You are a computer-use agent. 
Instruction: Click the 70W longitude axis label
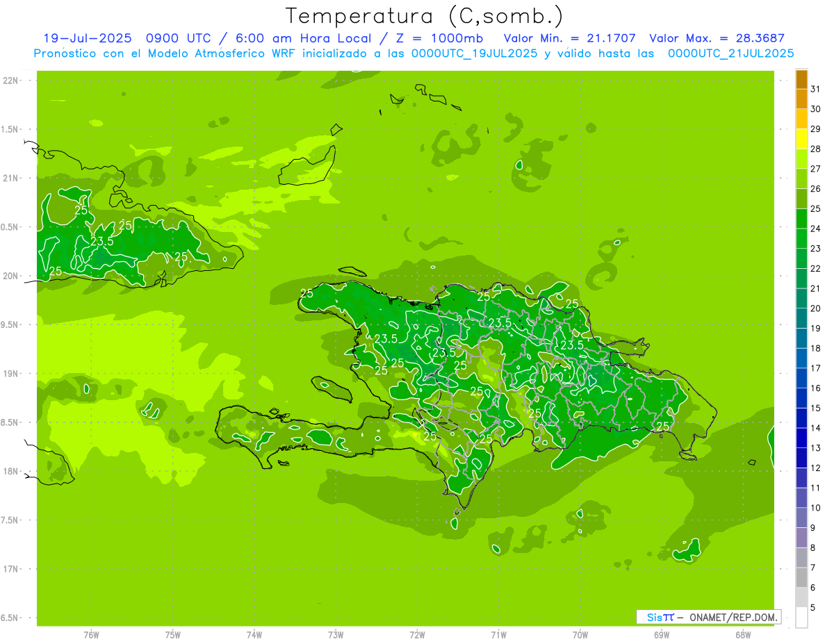tap(580, 635)
